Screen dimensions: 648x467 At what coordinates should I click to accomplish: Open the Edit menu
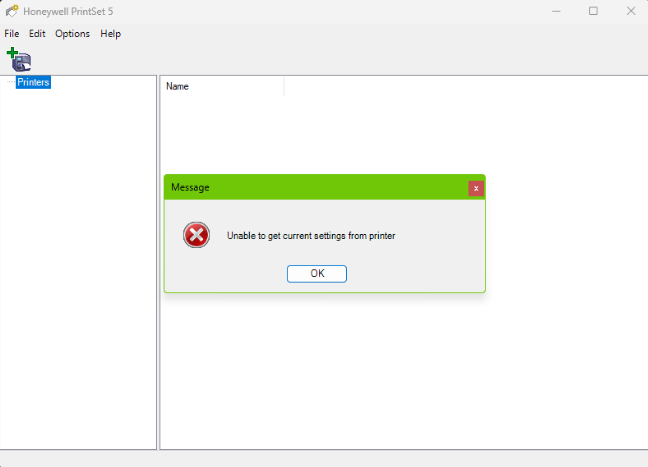pos(37,33)
